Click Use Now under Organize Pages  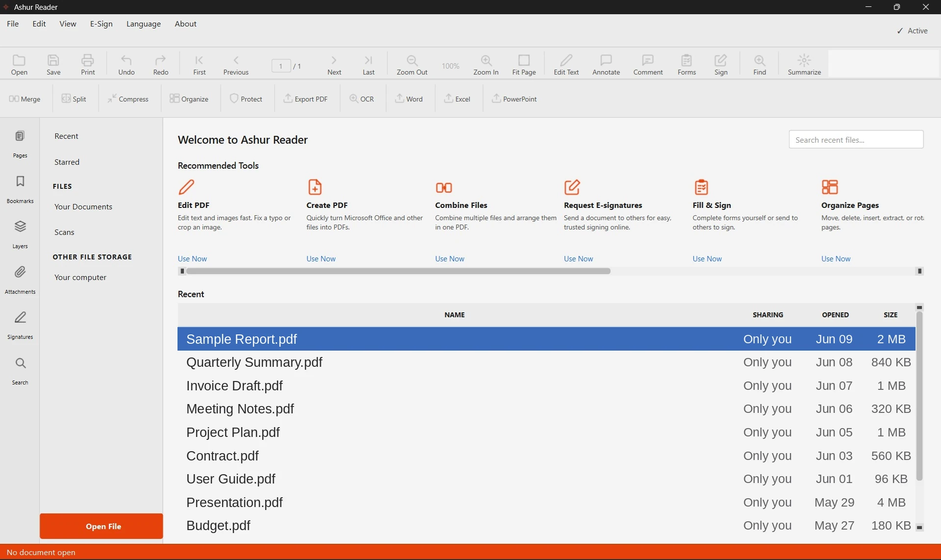(x=836, y=258)
